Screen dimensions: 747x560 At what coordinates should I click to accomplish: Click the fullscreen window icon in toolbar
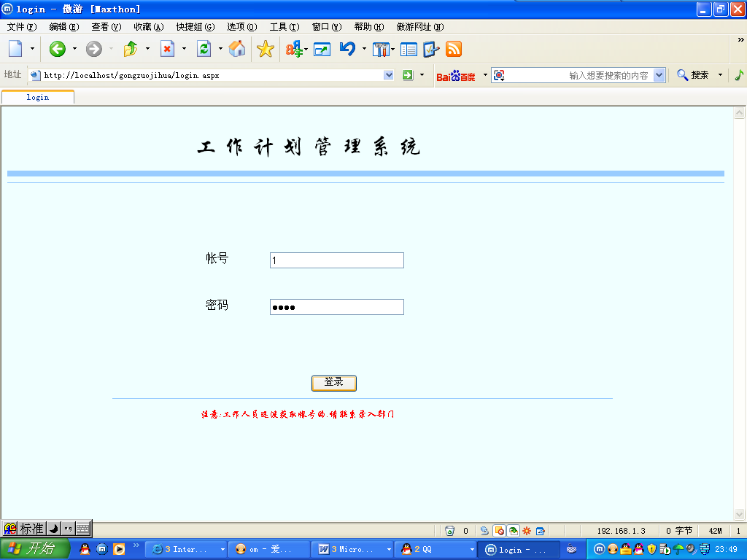coord(322,49)
